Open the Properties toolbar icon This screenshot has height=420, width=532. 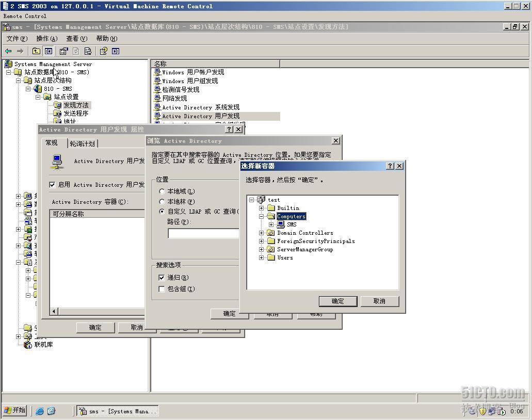[63, 51]
